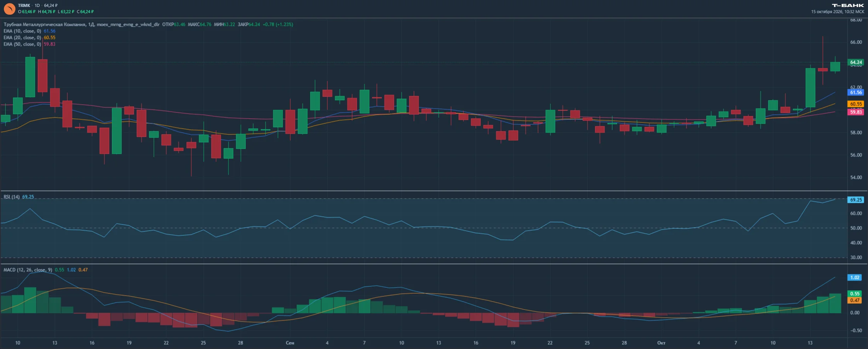Click the T-БАНК logo in the corner
This screenshot has width=868, height=349.
848,5
